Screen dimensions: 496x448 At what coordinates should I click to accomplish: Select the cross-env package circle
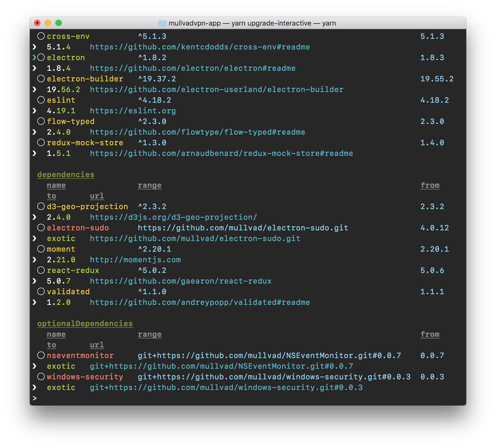tap(41, 36)
